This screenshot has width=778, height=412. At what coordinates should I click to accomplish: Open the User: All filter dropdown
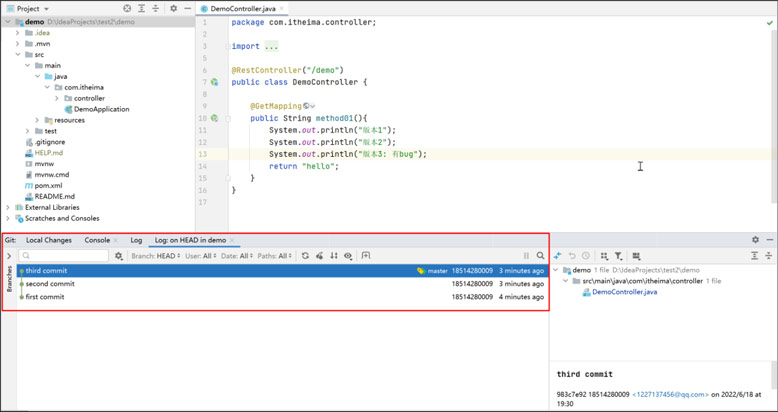click(200, 256)
